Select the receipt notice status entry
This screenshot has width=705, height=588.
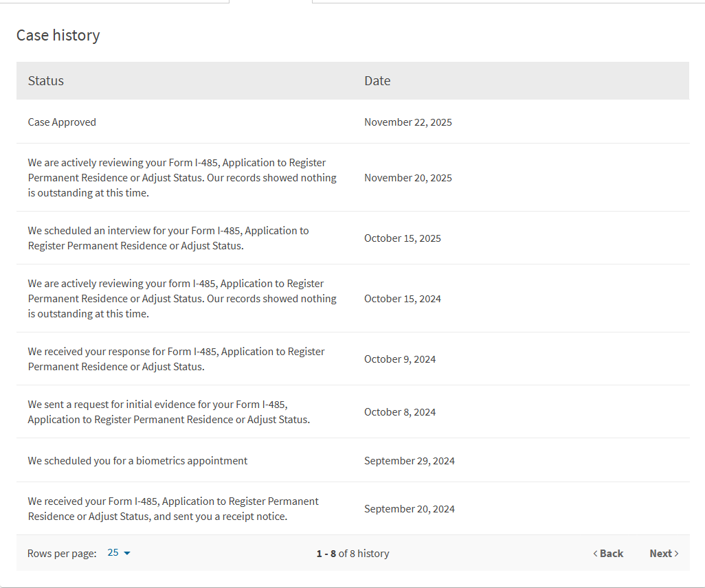(173, 509)
